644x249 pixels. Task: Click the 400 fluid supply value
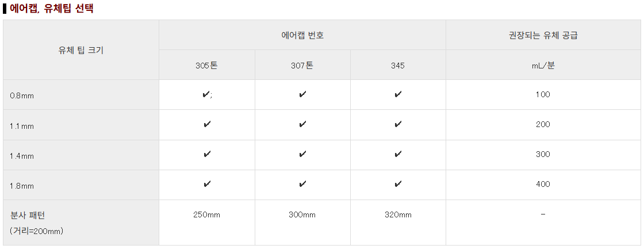pyautogui.click(x=543, y=184)
